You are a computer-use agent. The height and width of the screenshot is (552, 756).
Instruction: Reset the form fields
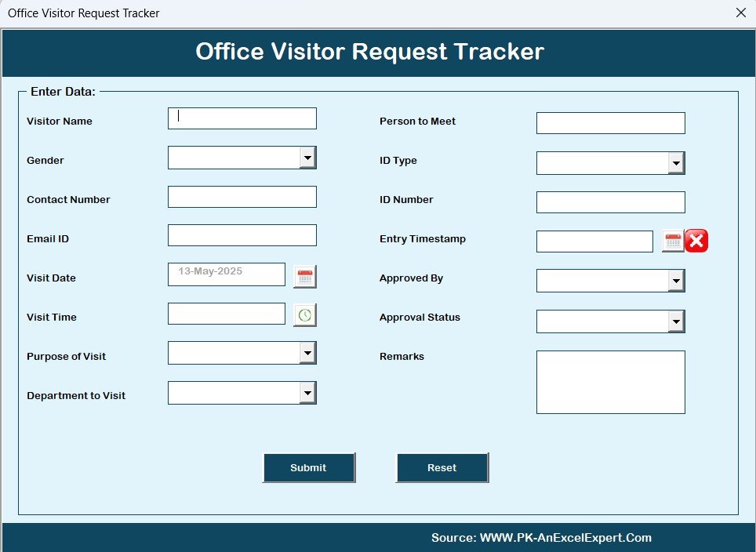(x=442, y=467)
